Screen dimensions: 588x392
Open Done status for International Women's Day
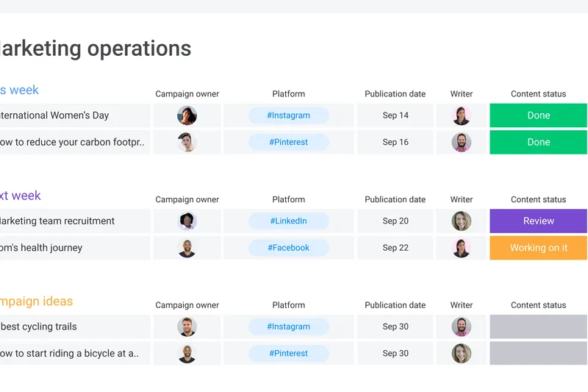538,115
